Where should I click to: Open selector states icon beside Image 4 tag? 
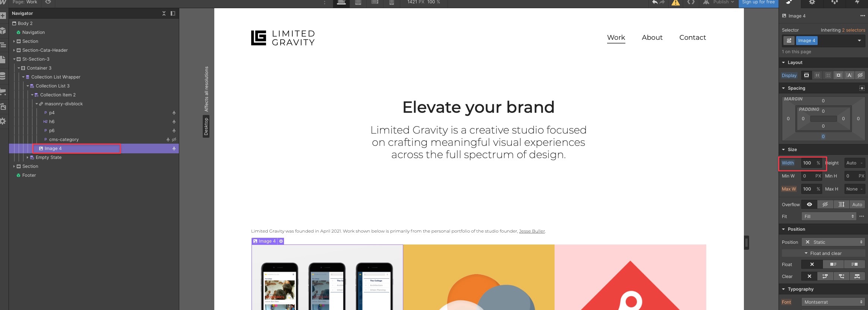point(789,41)
